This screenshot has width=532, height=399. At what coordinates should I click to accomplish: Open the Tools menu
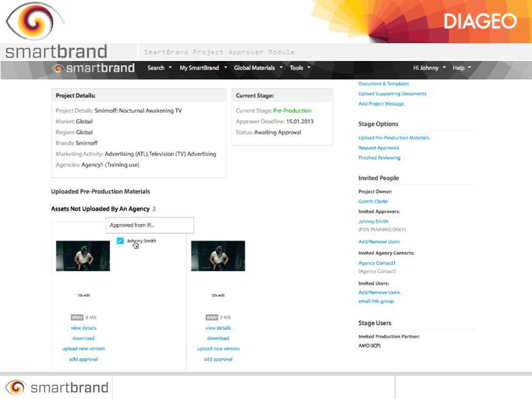point(296,68)
